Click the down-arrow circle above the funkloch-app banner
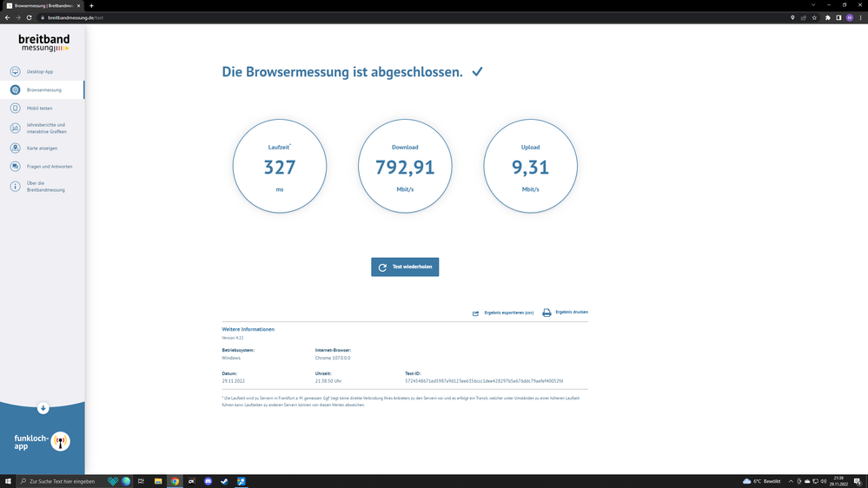Viewport: 868px width, 488px height. point(43,408)
